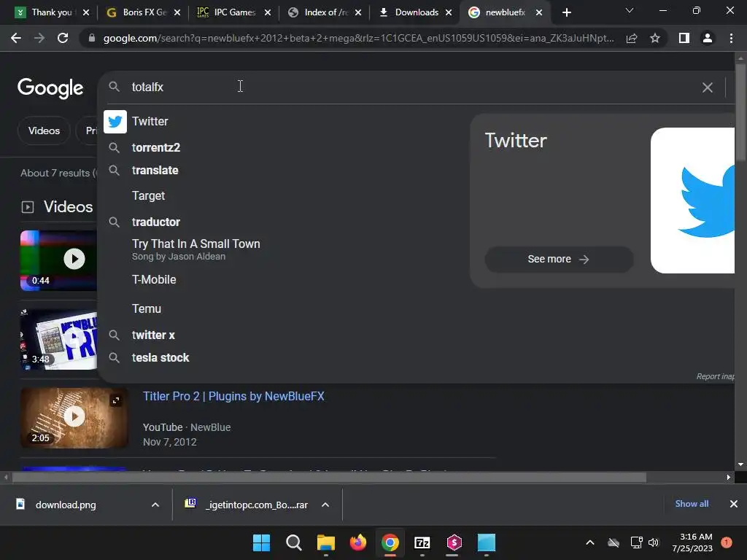Viewport: 747px width, 560px height.
Task: Close the IPC Games tab
Action: [x=268, y=12]
